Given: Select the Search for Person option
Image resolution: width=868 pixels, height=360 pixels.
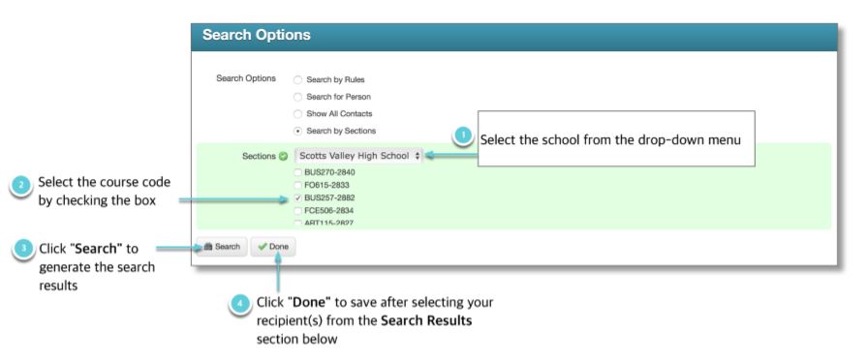Looking at the screenshot, I should (x=297, y=97).
